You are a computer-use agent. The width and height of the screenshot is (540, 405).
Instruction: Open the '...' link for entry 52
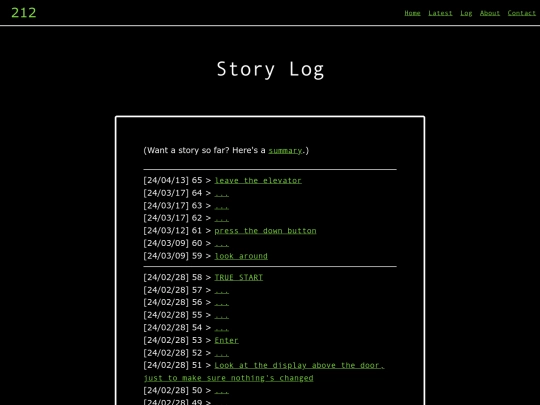pos(221,353)
